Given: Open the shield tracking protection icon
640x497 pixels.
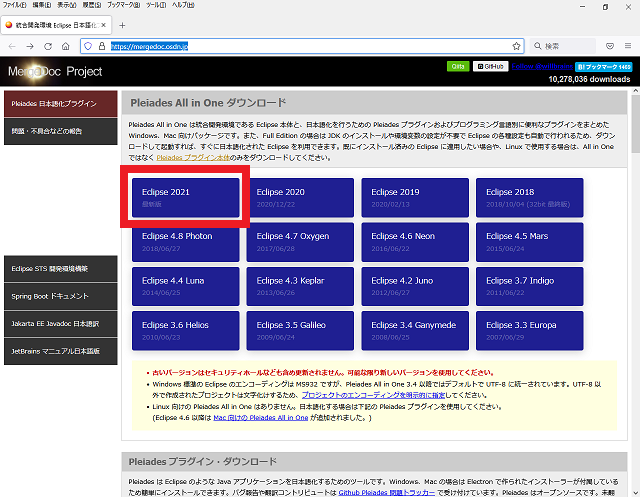Looking at the screenshot, I should (88, 46).
